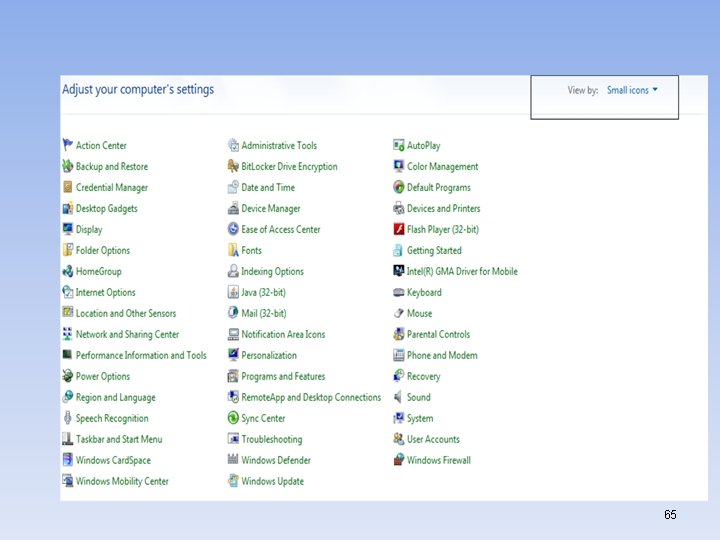The width and height of the screenshot is (720, 540).
Task: Click the Action Center flag icon
Action: tap(68, 145)
